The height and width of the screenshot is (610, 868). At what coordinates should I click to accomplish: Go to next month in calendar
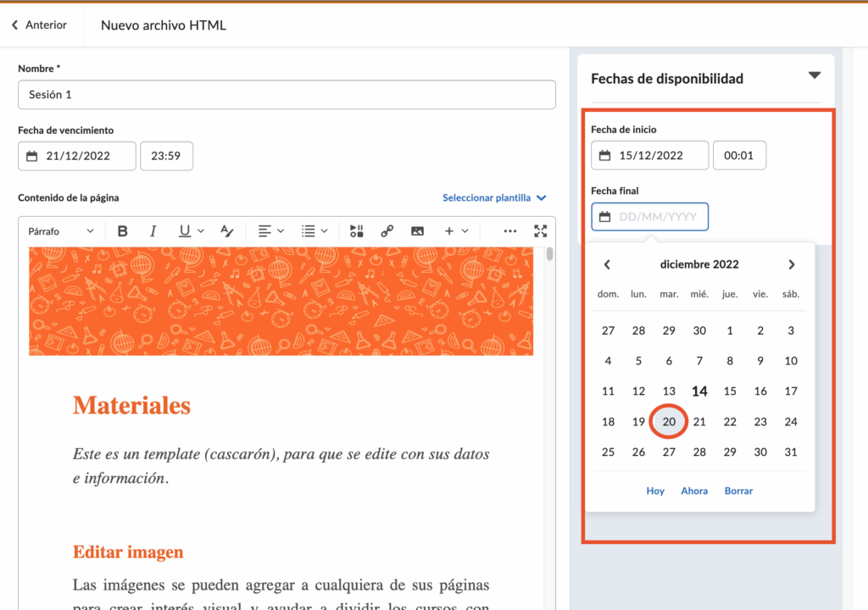tap(792, 264)
